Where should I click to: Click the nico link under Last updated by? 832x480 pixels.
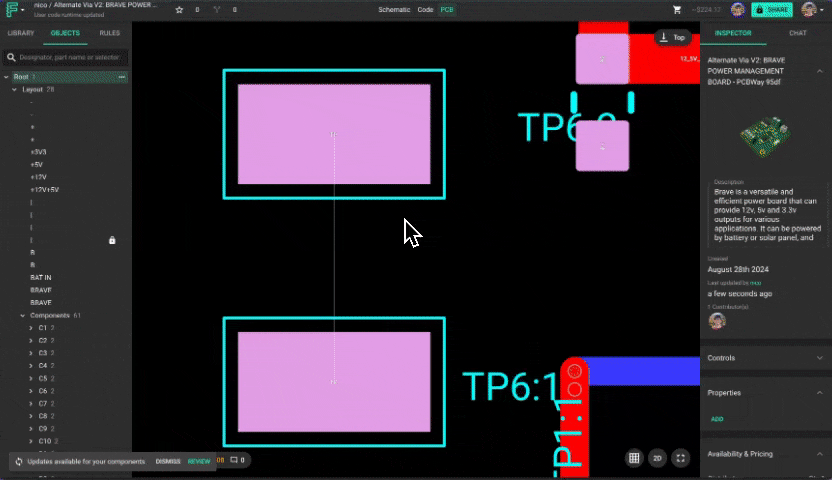pos(756,283)
